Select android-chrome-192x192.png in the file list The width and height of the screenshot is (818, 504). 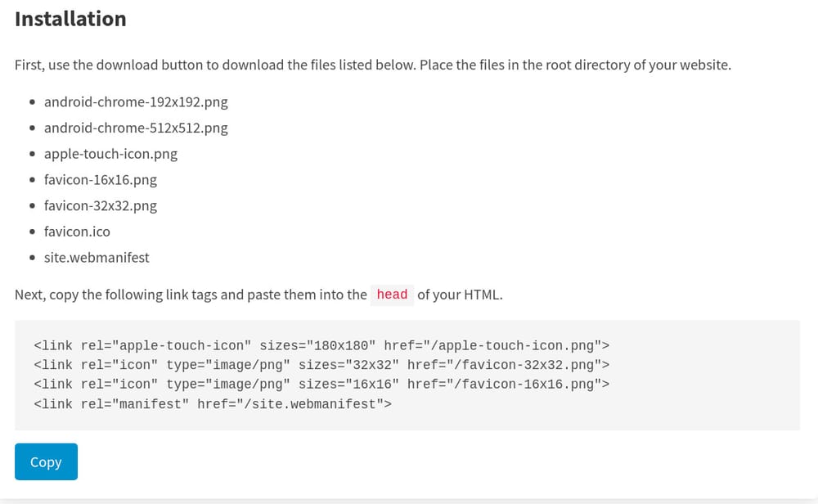(136, 102)
